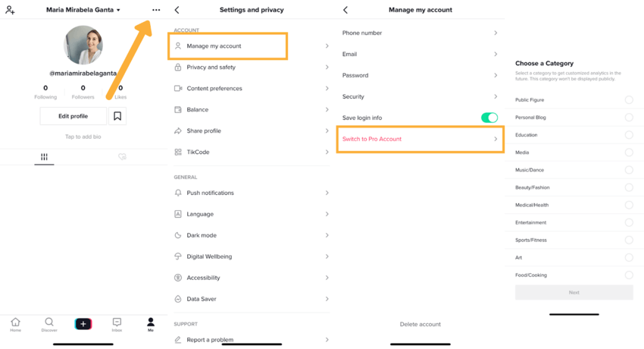Tap the plus create video button
The width and height of the screenshot is (644, 349).
point(83,324)
